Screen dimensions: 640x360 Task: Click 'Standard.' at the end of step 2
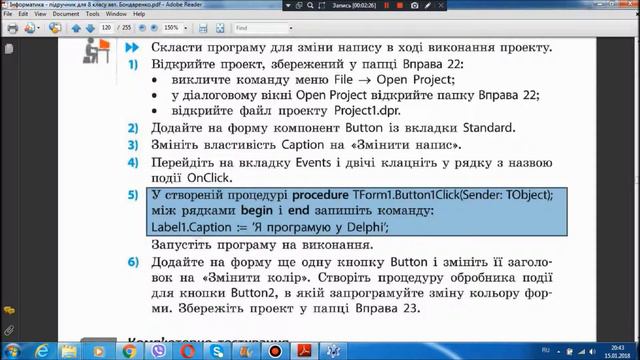489,128
